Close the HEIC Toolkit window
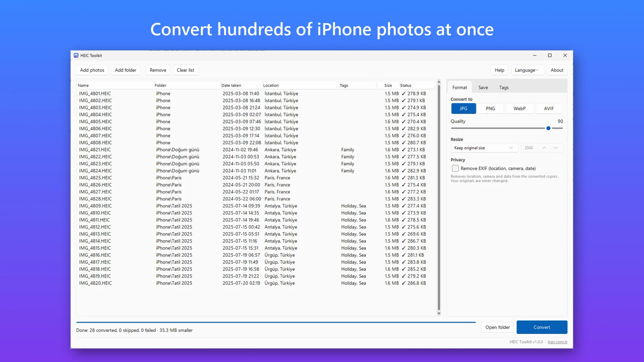644x362 pixels. [x=565, y=56]
